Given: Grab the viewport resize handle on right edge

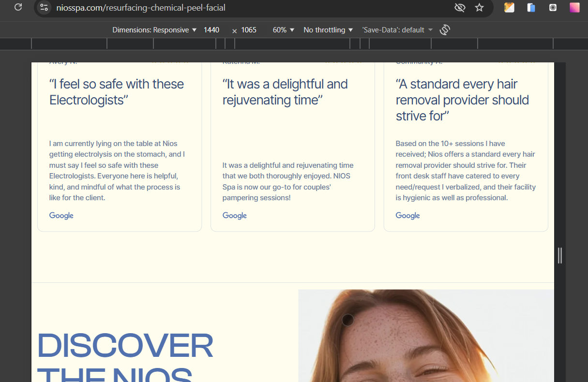Looking at the screenshot, I should pyautogui.click(x=560, y=255).
